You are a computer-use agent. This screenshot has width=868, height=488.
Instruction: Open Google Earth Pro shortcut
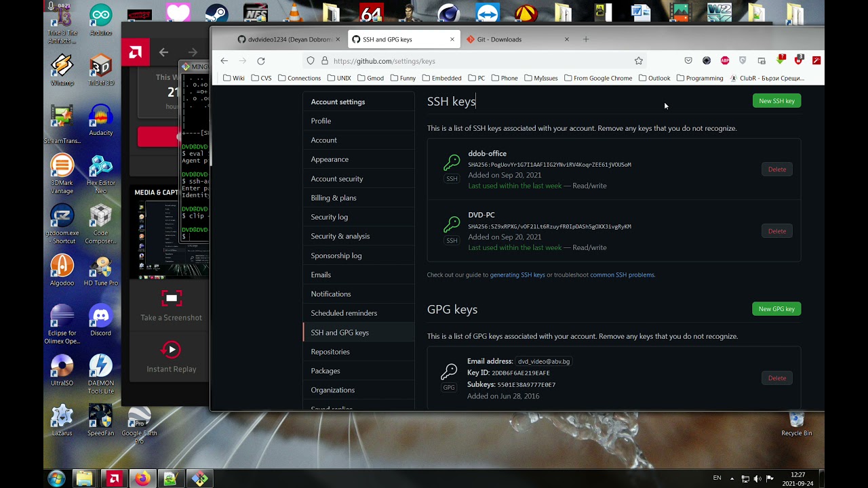click(x=139, y=425)
